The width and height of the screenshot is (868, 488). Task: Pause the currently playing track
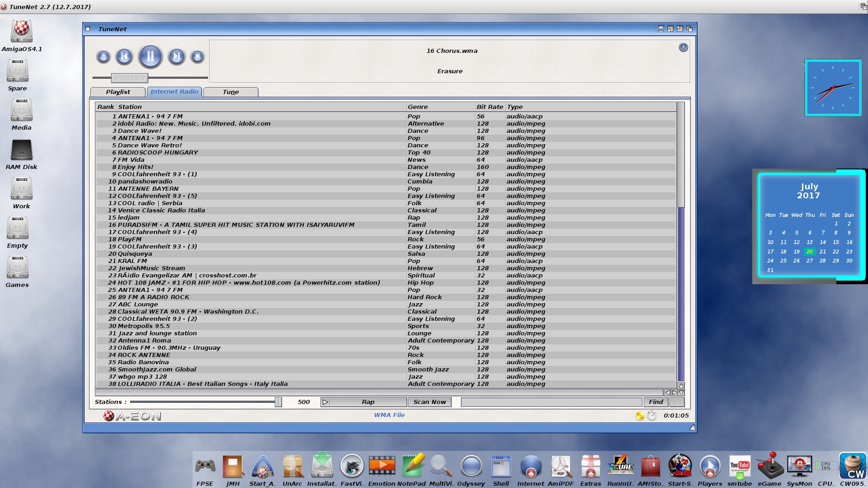click(x=150, y=56)
